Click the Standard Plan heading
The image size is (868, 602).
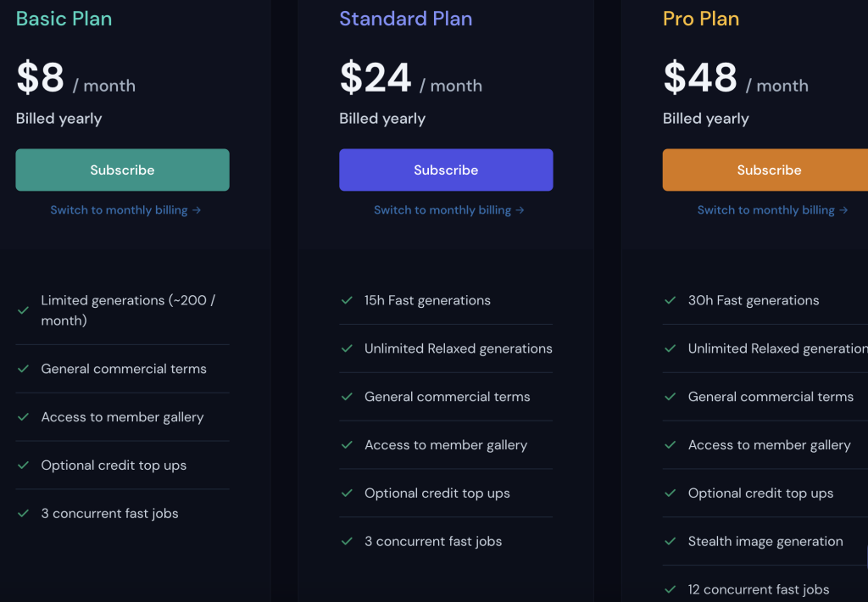tap(406, 19)
